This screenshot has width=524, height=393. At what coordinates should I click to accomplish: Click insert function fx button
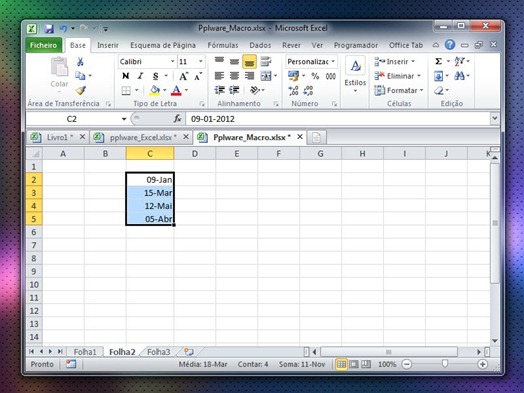pos(177,119)
